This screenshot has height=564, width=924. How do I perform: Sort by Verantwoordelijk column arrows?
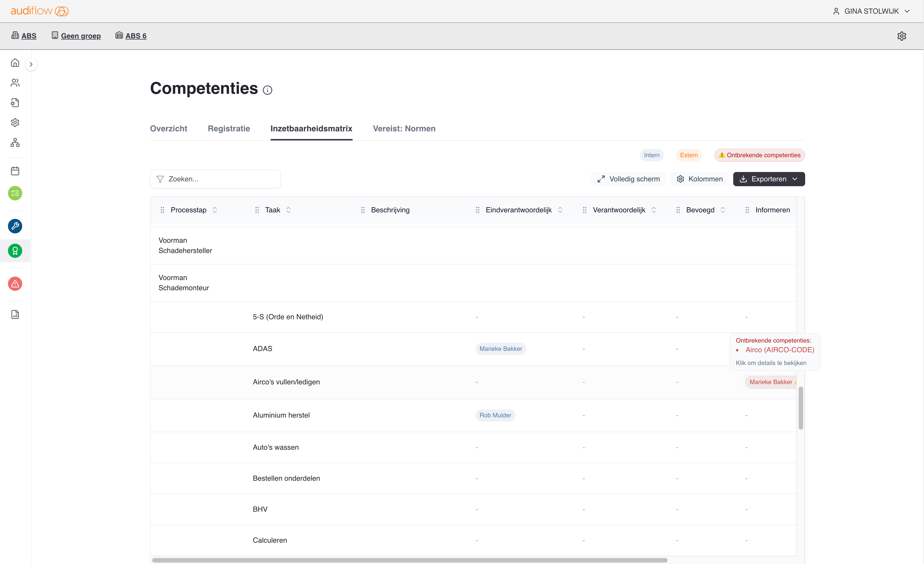pyautogui.click(x=654, y=210)
